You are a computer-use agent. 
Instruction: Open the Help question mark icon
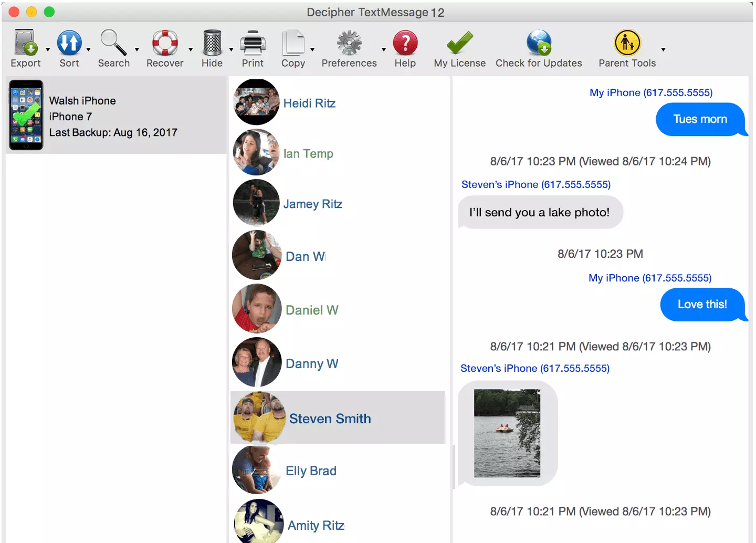point(405,43)
